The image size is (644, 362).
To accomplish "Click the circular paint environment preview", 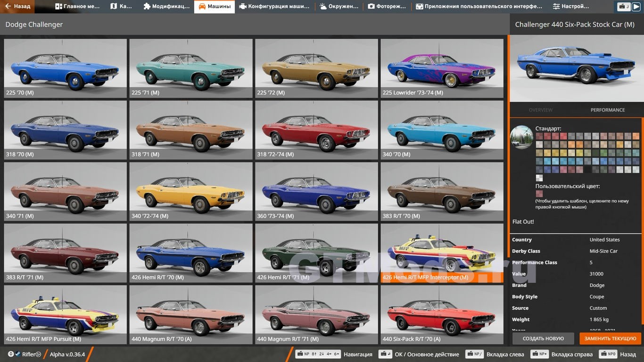I will coord(521,137).
